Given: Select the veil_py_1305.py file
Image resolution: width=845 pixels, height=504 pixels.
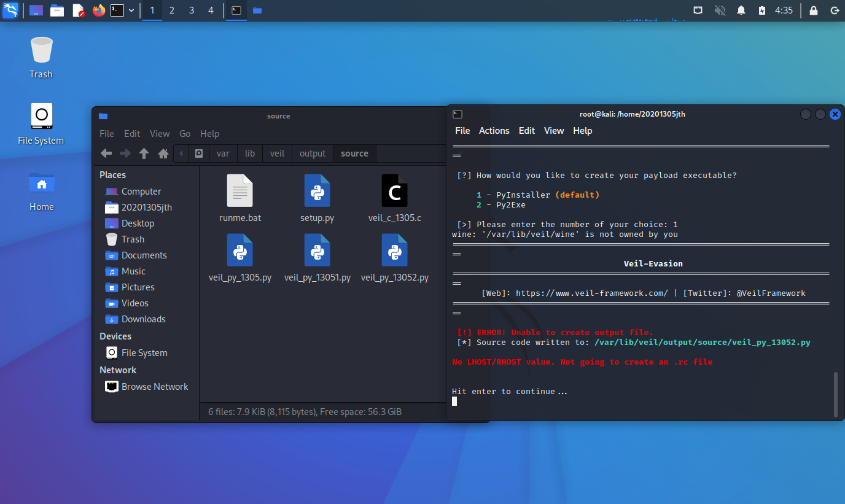Looking at the screenshot, I should [x=240, y=258].
